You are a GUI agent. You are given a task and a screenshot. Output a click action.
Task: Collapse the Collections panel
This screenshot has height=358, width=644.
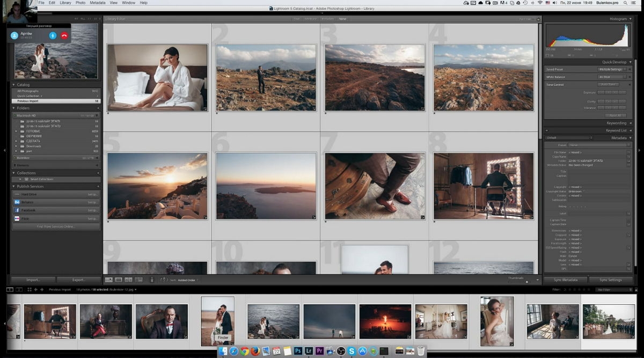coord(14,173)
